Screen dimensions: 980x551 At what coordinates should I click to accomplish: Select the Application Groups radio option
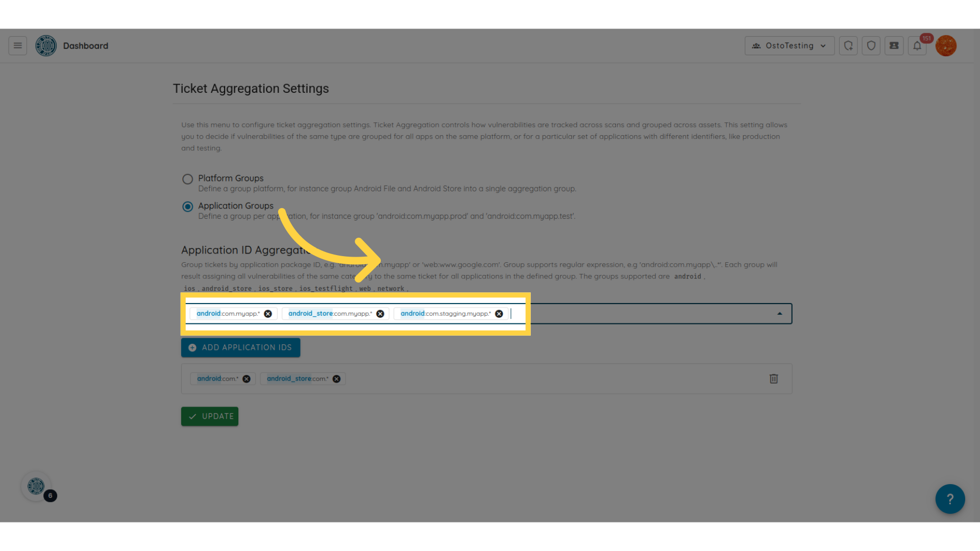(x=187, y=207)
